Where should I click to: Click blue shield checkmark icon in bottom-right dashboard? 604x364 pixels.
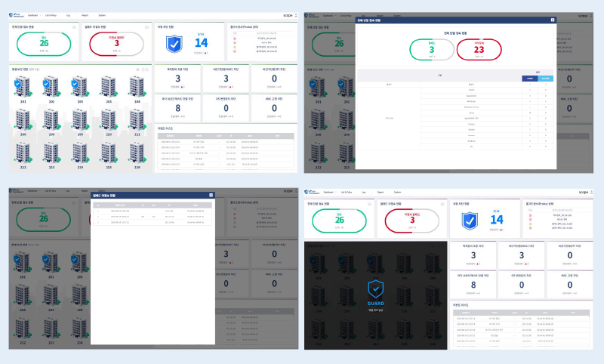(x=469, y=220)
